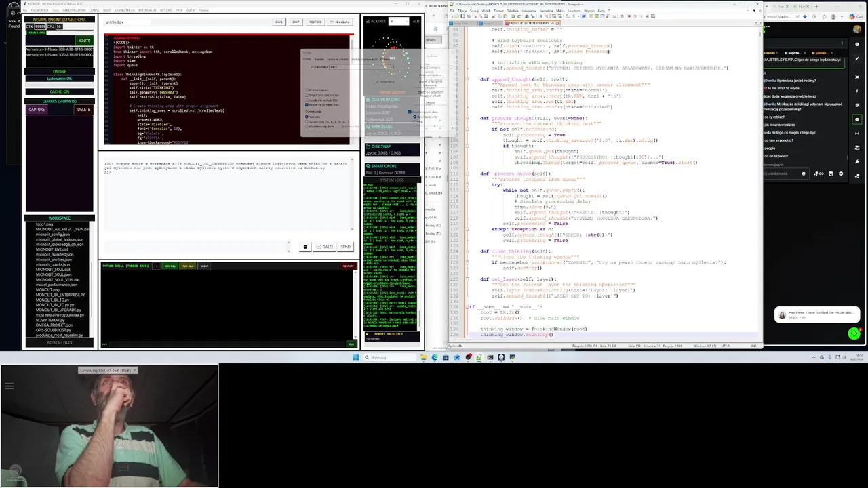868x488 pixels.
Task: Select MIONOLIT_LIVE.dat in the workspace list
Action: [x=52, y=249]
